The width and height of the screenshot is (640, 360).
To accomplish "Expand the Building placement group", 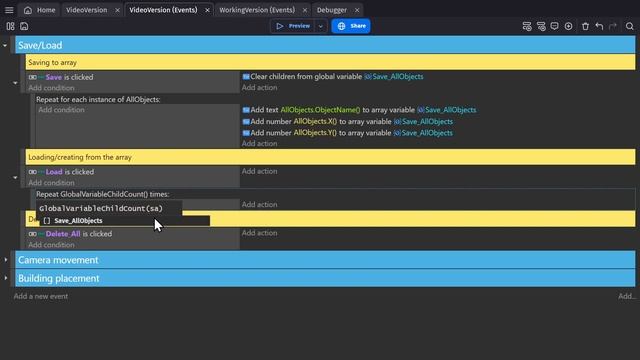I will [6, 278].
